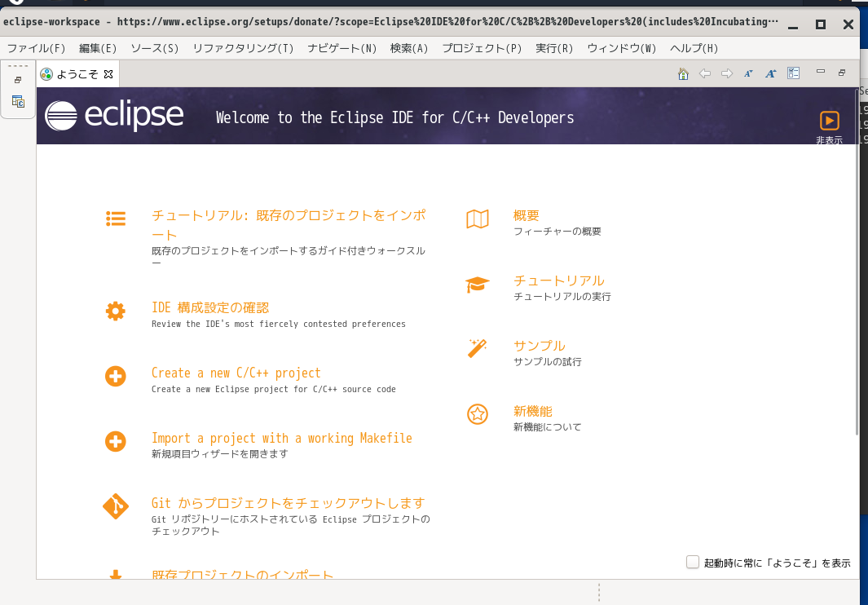This screenshot has height=605, width=868.
Task: Click the plus icon beside Import a project with Makefile
Action: pos(116,442)
